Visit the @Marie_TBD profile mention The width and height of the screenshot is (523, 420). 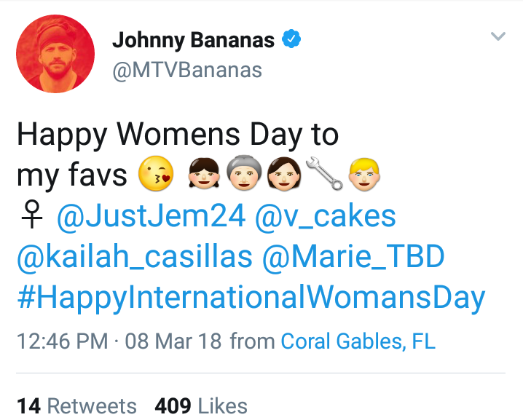[353, 257]
